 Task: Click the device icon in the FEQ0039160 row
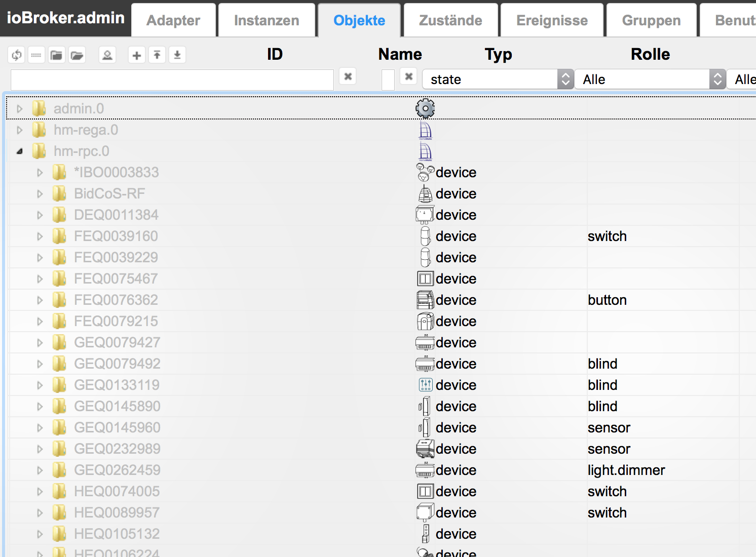tap(426, 236)
